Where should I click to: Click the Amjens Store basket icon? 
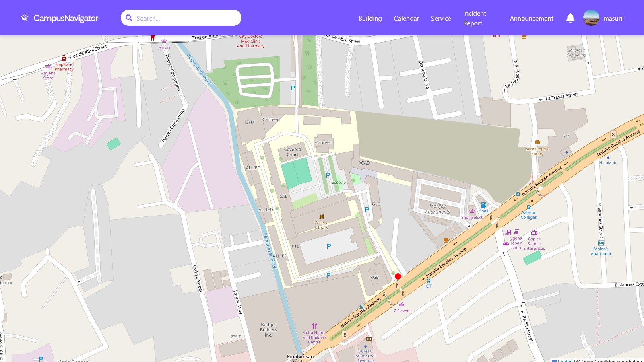coord(48,66)
